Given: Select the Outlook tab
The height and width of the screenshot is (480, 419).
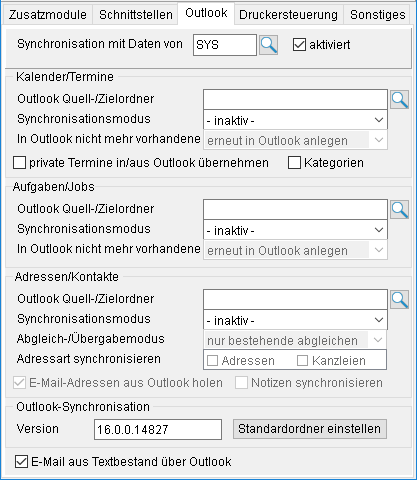Looking at the screenshot, I should coord(206,13).
